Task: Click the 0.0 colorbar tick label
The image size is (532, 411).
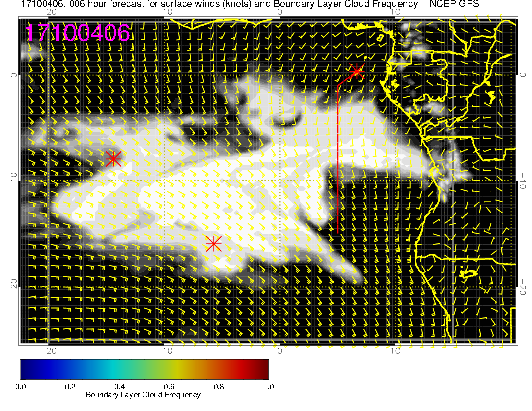Action: tap(20, 387)
